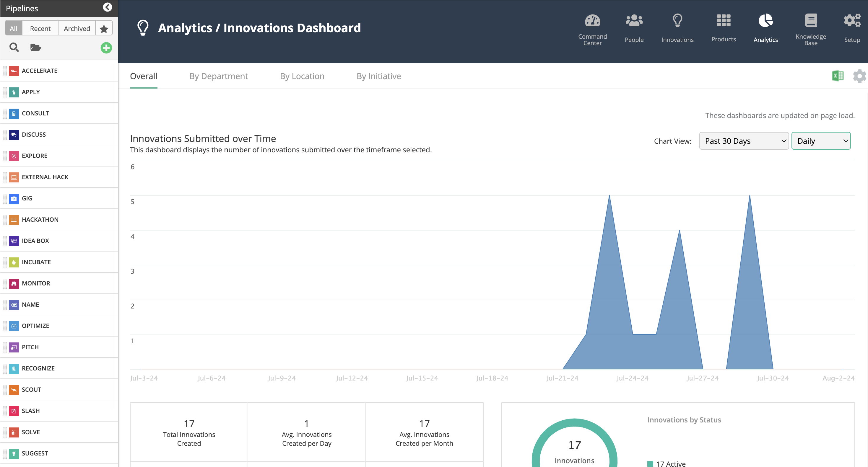The width and height of the screenshot is (868, 467).
Task: Collapse the Pipelines sidebar panel
Action: (107, 7)
